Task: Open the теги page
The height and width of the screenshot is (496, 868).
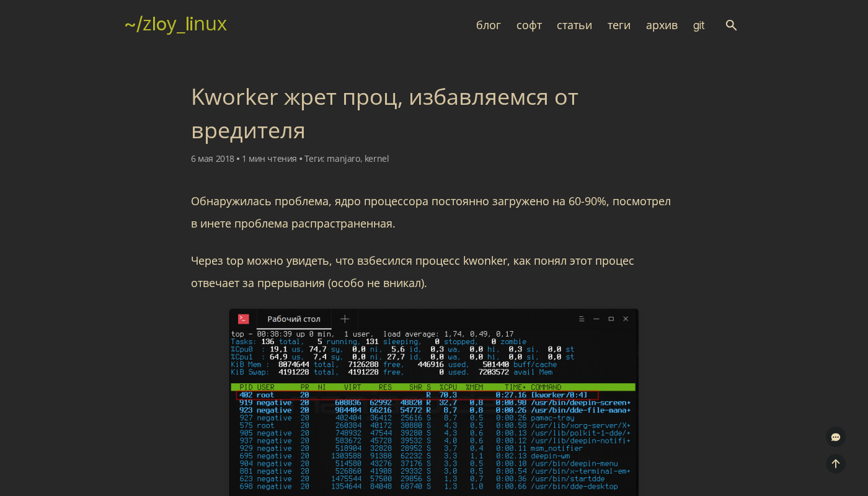Action: tap(619, 25)
